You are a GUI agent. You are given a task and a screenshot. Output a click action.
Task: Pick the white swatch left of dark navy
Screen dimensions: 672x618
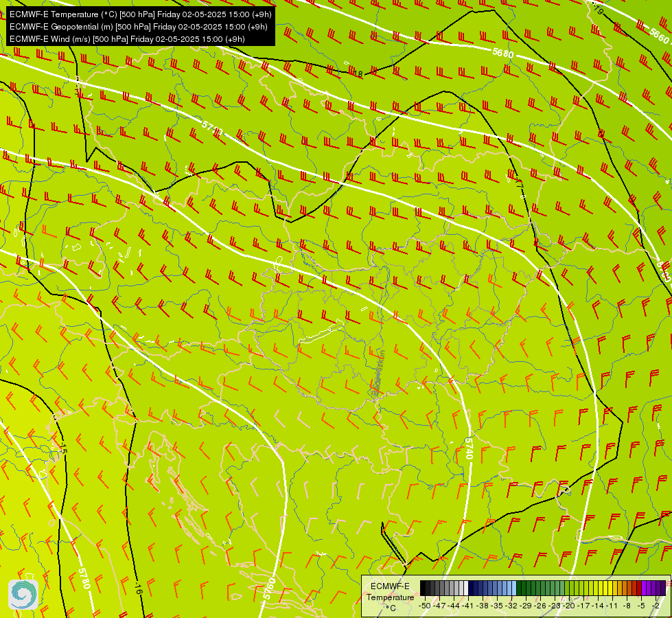click(x=466, y=588)
